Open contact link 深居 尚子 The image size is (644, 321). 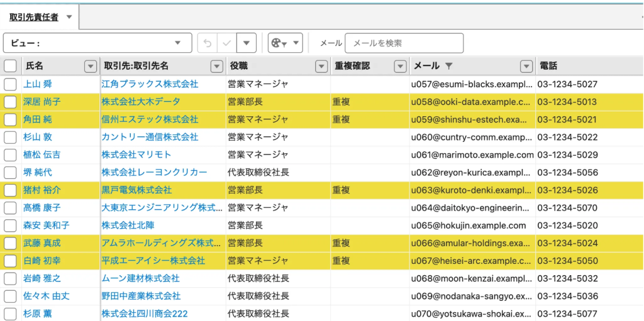(x=42, y=102)
